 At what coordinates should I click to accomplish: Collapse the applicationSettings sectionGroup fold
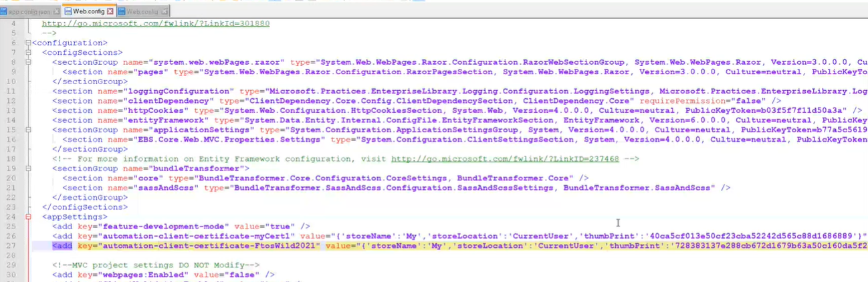27,130
